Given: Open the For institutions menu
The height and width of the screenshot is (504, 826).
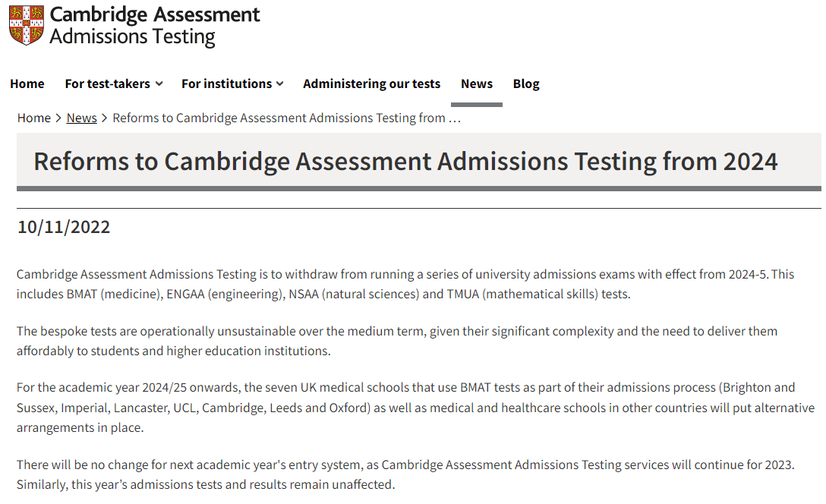Looking at the screenshot, I should tap(226, 83).
